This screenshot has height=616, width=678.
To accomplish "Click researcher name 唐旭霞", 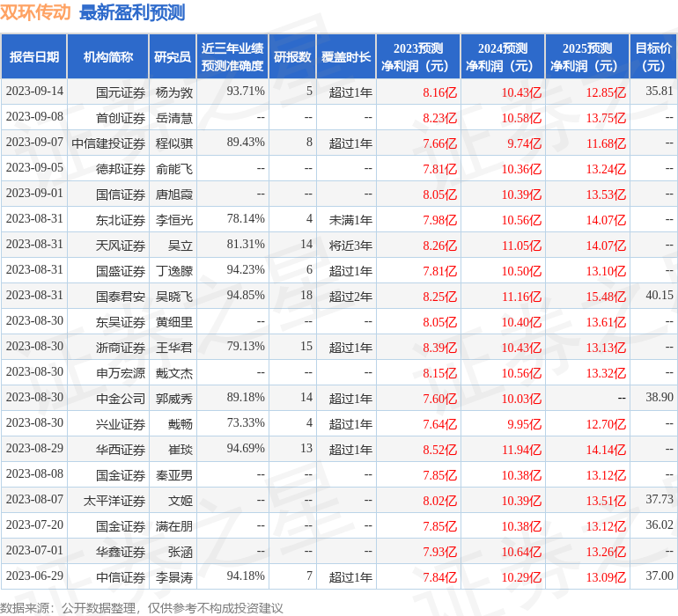I will [x=173, y=194].
